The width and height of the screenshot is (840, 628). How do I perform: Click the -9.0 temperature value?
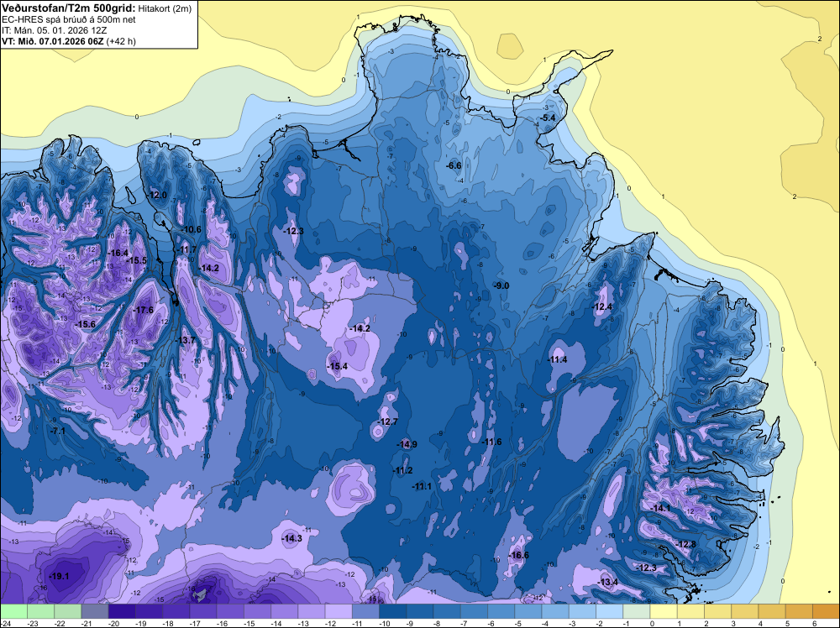pyautogui.click(x=501, y=286)
